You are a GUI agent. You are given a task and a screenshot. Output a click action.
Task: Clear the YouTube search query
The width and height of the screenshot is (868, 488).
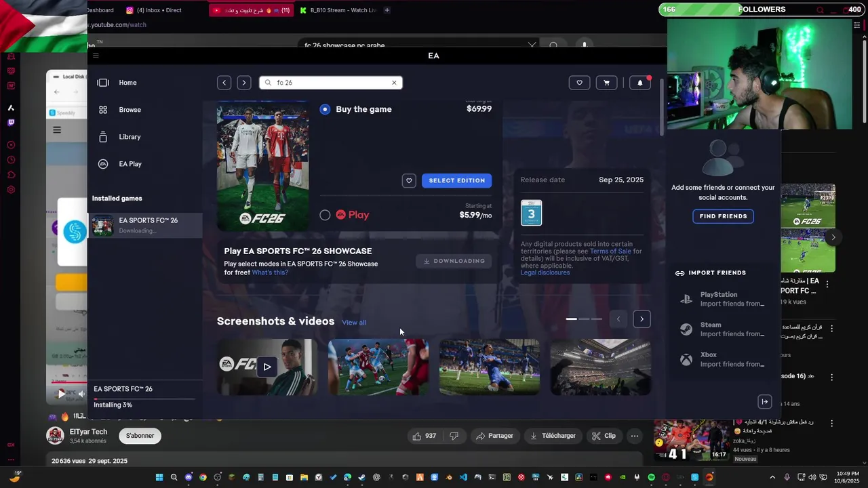pyautogui.click(x=532, y=45)
